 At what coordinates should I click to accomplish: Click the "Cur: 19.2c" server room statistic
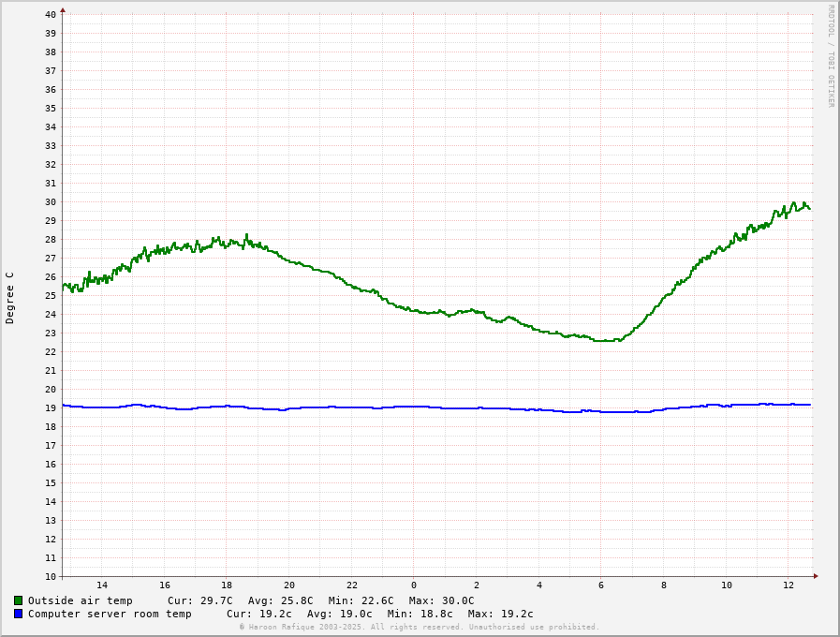pyautogui.click(x=258, y=614)
